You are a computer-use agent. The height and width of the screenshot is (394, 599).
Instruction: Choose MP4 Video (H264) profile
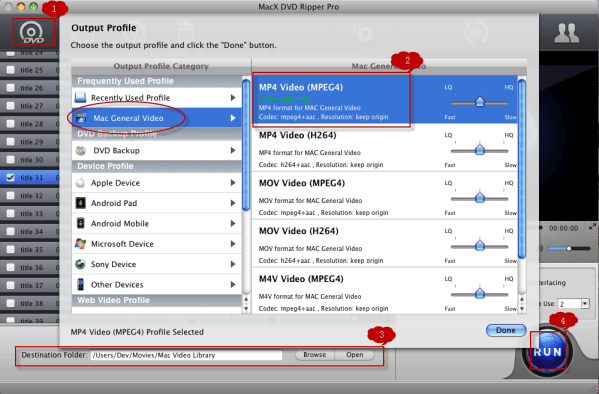[384, 148]
